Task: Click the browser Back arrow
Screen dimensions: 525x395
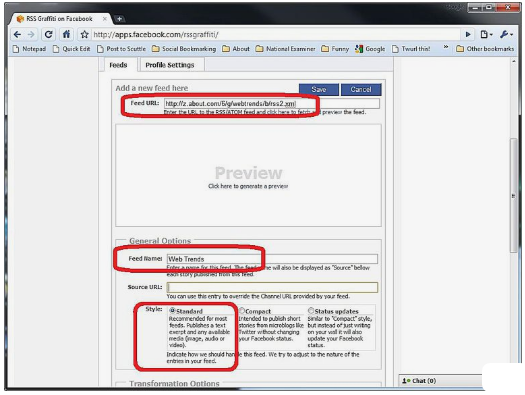Action: [x=17, y=34]
